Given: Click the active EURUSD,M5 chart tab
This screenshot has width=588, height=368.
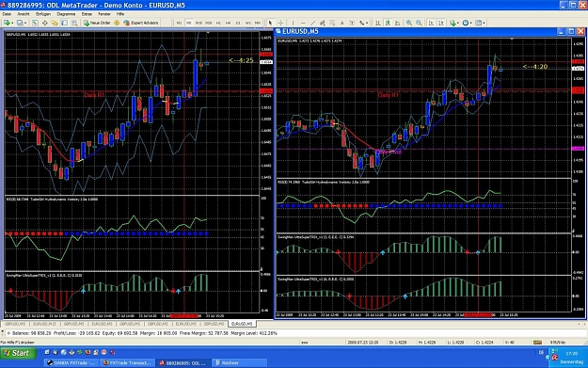Looking at the screenshot, I should click(x=242, y=324).
